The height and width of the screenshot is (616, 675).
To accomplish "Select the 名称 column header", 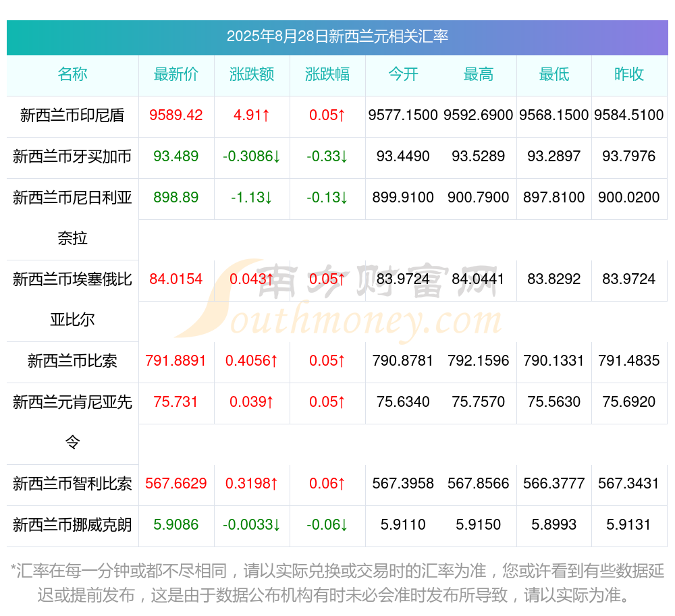I will (x=72, y=74).
